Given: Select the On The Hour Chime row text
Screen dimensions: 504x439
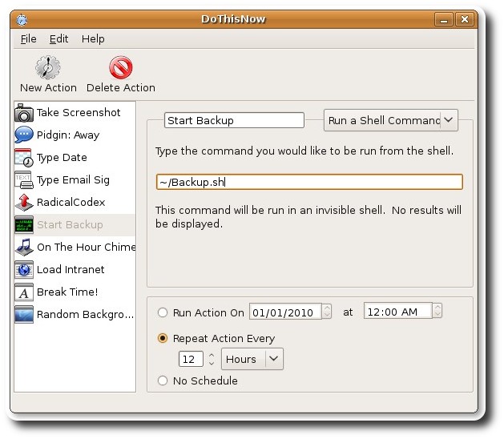Looking at the screenshot, I should click(87, 248).
